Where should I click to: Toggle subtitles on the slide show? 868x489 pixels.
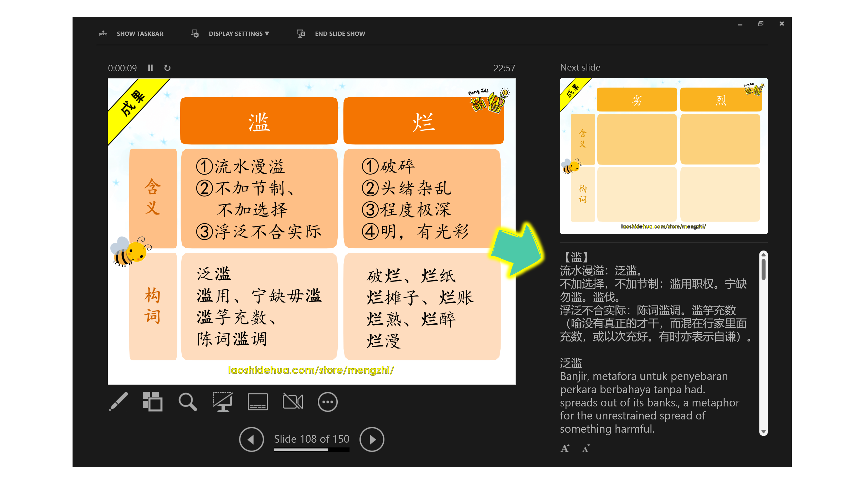(258, 402)
